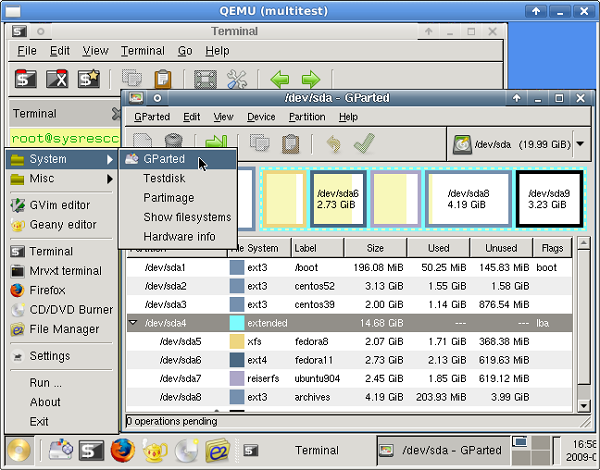
Task: Click the Apply All Operations checkmark icon
Action: point(363,144)
